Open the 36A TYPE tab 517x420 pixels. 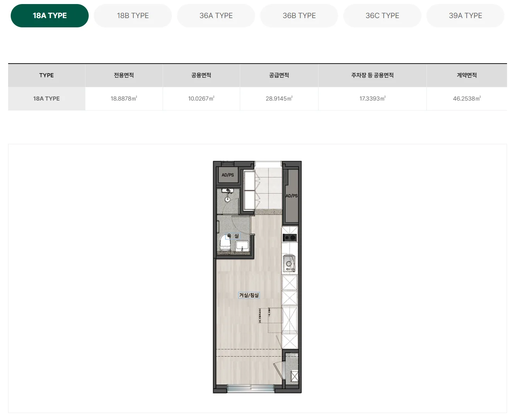pyautogui.click(x=216, y=16)
